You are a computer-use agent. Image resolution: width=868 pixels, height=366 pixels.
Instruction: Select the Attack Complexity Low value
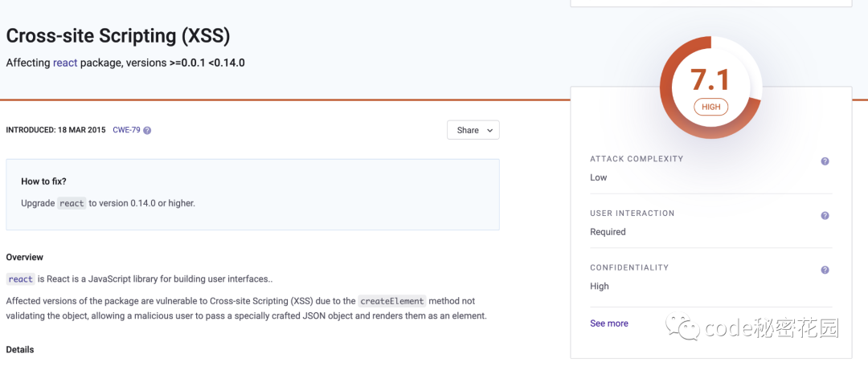coord(599,177)
